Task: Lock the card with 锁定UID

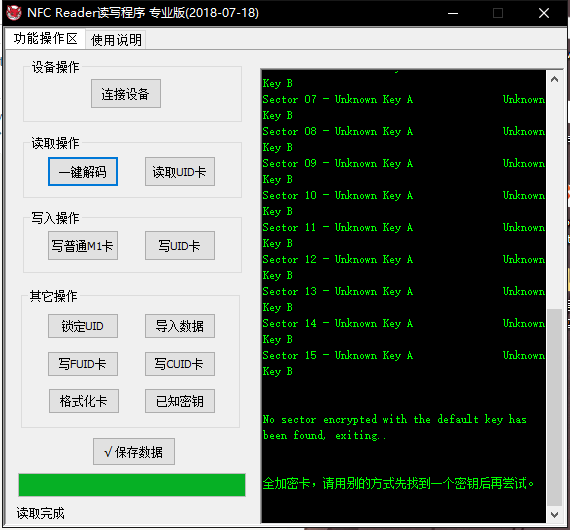Action: click(x=83, y=326)
